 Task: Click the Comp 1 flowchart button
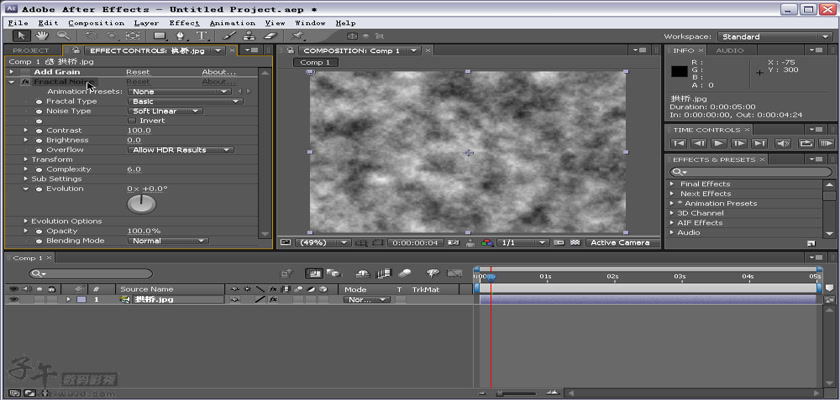coord(315,62)
